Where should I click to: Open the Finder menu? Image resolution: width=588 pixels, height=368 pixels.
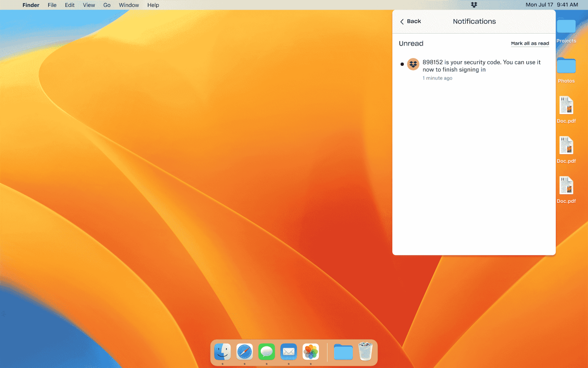[x=31, y=5]
